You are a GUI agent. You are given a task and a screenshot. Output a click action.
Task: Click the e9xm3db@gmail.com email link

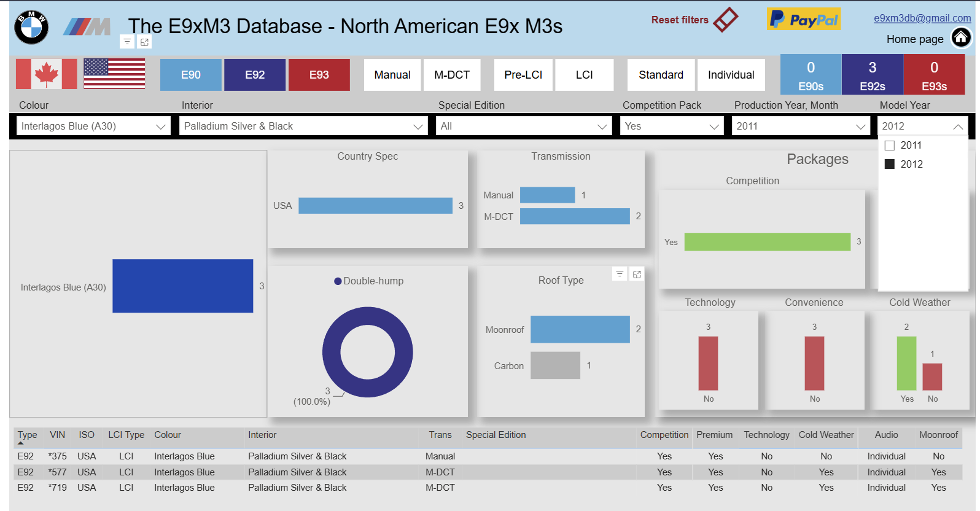[922, 18]
